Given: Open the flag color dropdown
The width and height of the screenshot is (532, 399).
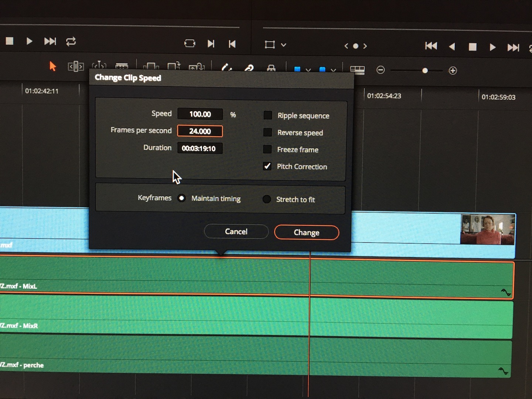Looking at the screenshot, I should tap(308, 69).
